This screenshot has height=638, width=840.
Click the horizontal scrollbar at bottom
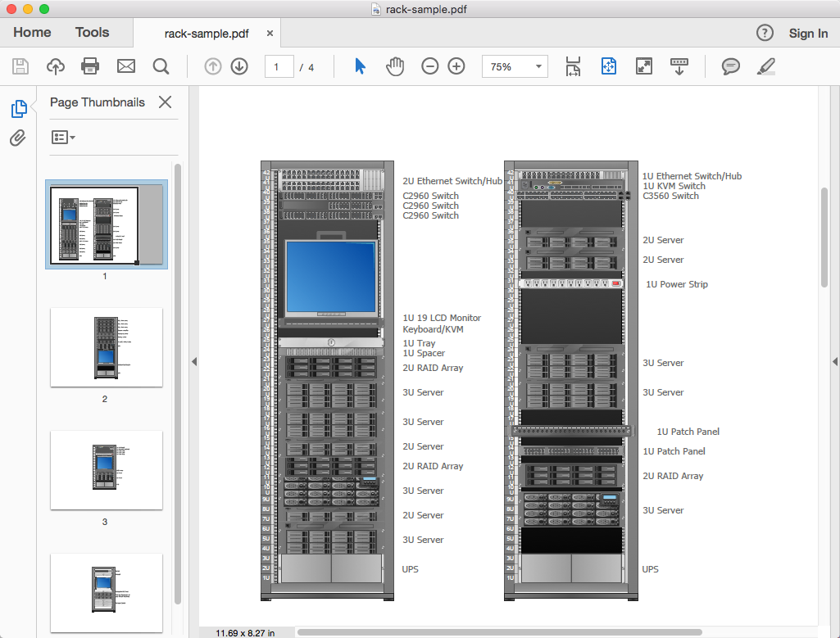[x=498, y=632]
